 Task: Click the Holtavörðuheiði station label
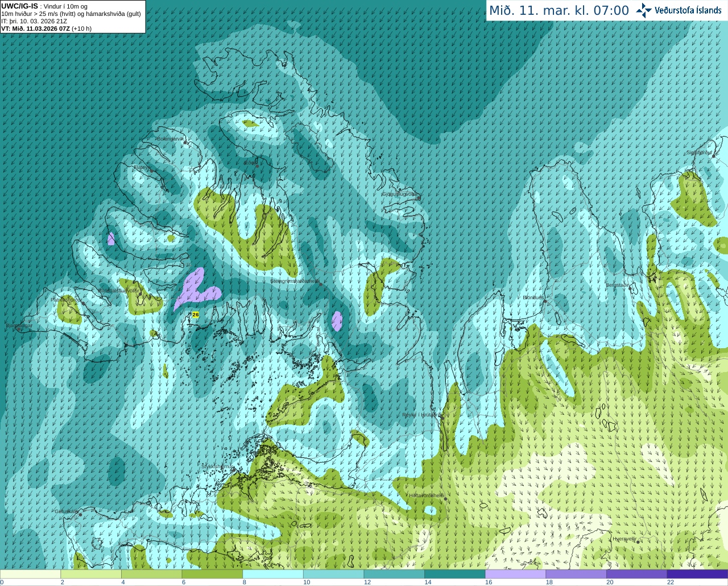[427, 496]
